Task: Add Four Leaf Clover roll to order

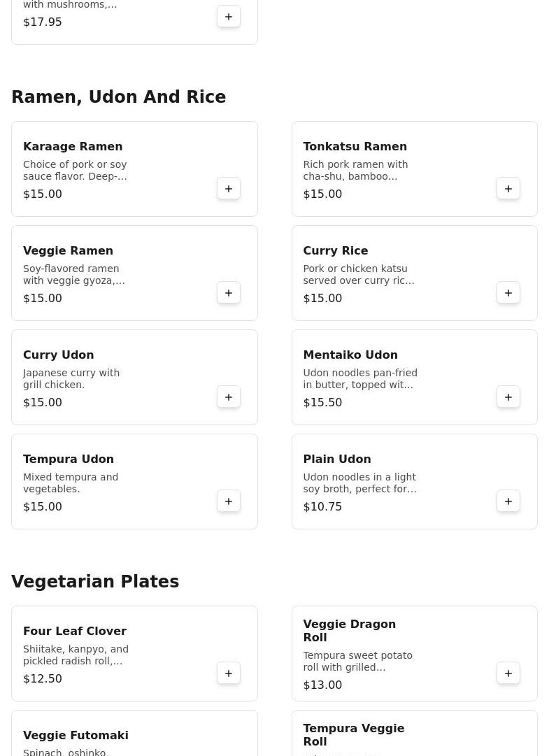Action: [229, 673]
